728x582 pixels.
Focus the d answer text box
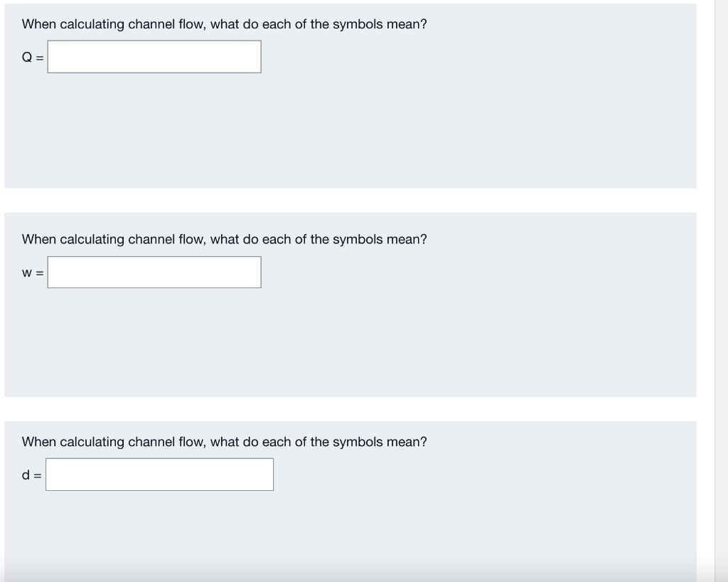coord(160,475)
